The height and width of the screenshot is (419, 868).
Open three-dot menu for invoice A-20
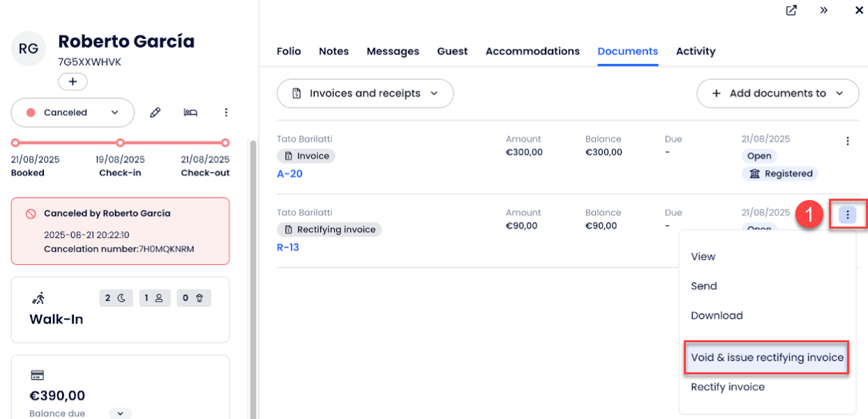pos(847,142)
